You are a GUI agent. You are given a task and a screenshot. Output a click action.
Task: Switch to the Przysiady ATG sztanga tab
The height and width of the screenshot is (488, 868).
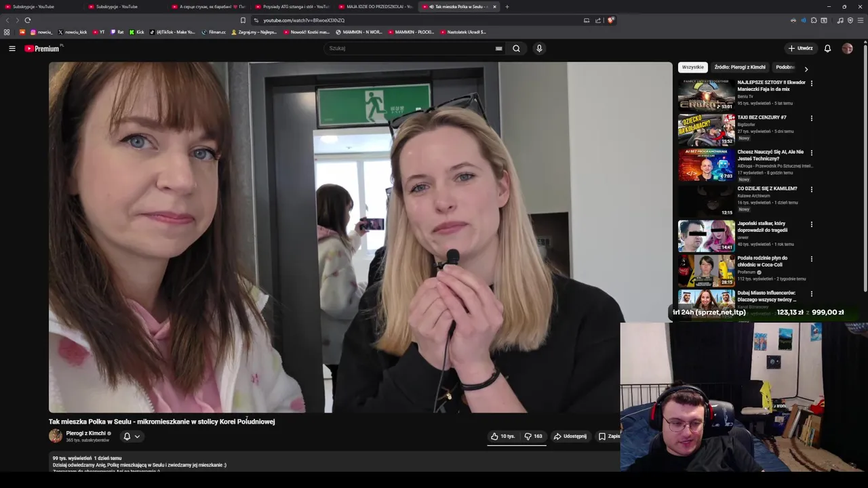pyautogui.click(x=293, y=7)
